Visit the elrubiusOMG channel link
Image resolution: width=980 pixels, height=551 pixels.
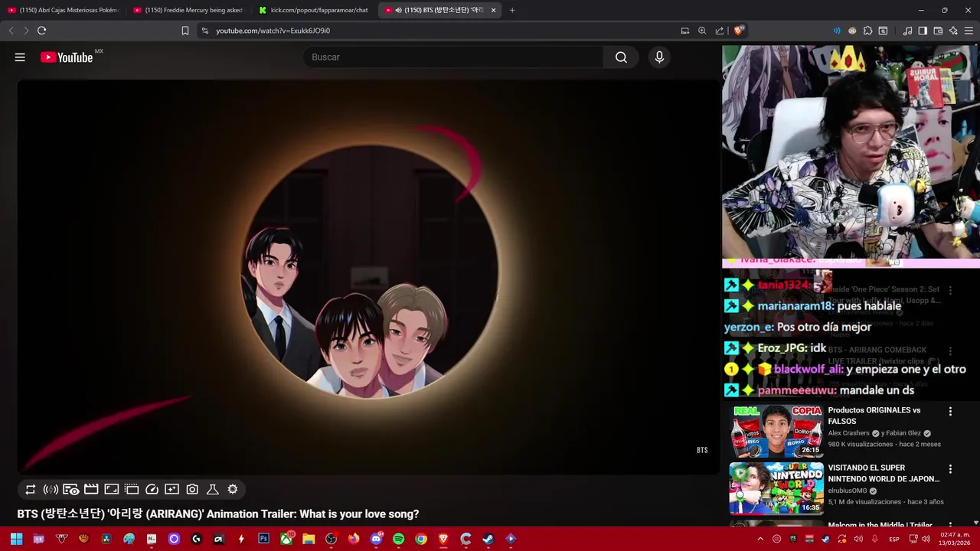pyautogui.click(x=848, y=491)
